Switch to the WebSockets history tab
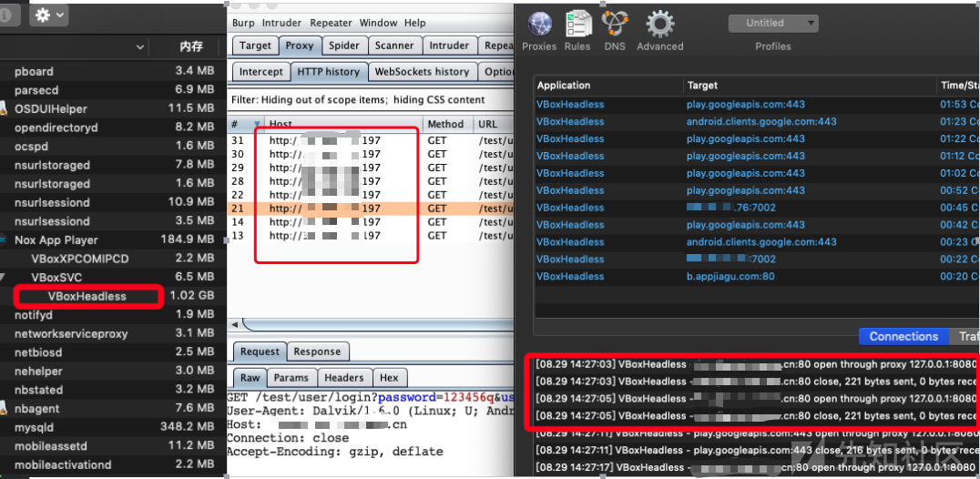The width and height of the screenshot is (980, 479). (422, 71)
